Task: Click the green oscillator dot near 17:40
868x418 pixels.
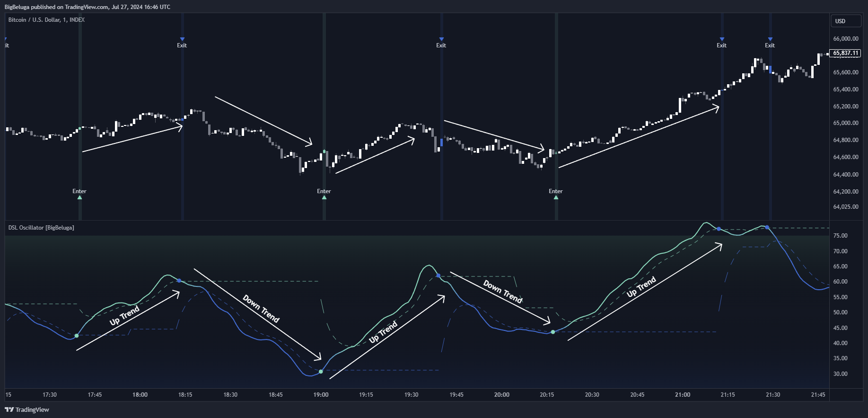Action: [x=77, y=336]
